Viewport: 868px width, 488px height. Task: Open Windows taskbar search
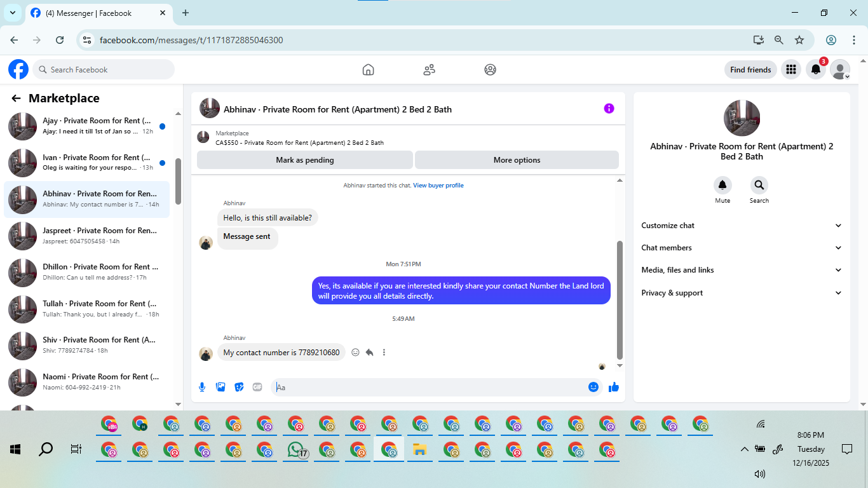pos(46,449)
